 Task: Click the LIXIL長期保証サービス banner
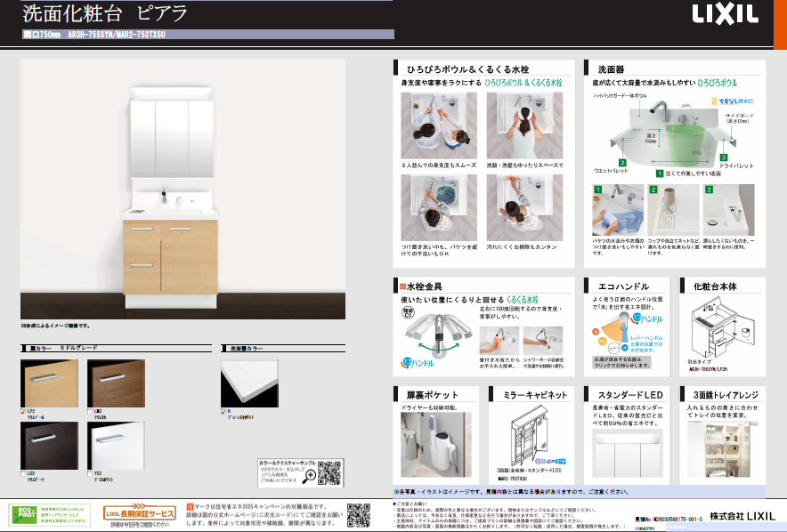[140, 513]
